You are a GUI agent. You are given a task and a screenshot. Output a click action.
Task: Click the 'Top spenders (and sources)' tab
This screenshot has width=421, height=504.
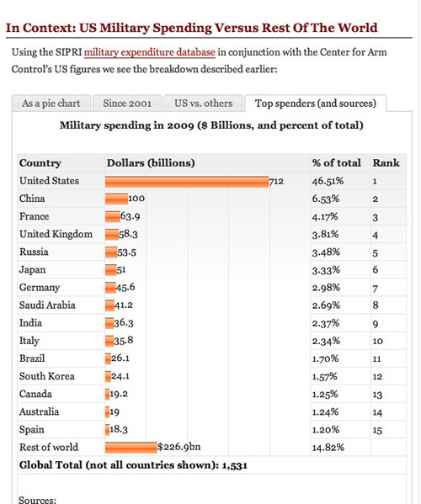[316, 103]
